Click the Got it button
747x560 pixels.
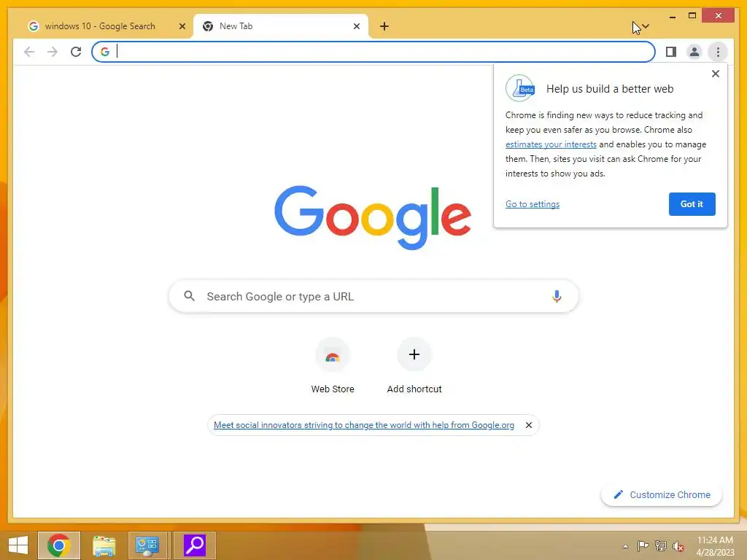[692, 204]
